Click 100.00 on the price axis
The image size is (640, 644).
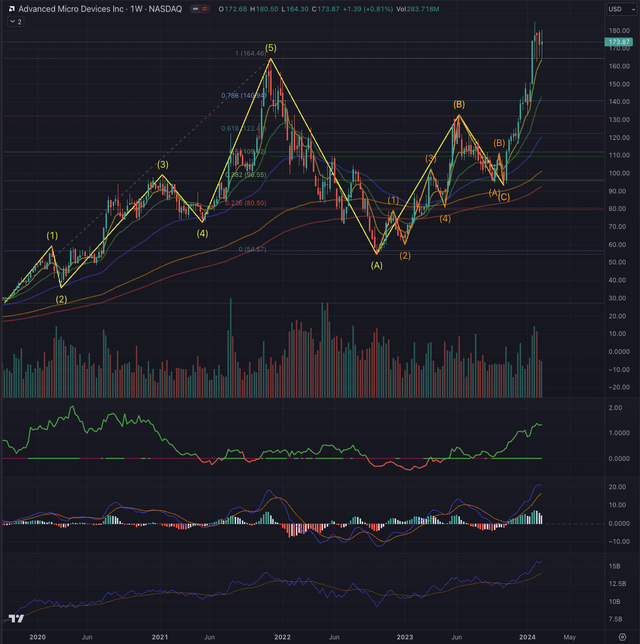619,173
